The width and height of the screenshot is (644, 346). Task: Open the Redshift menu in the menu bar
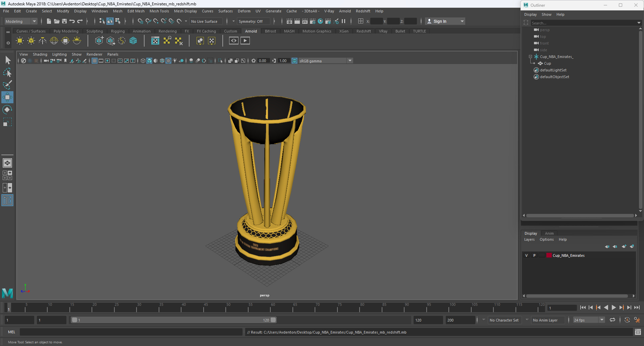363,11
